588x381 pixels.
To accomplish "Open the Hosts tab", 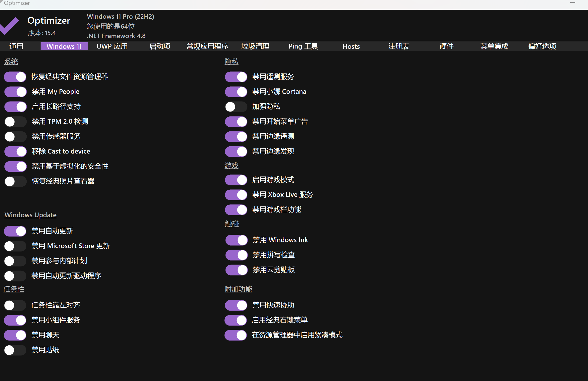I will (351, 46).
